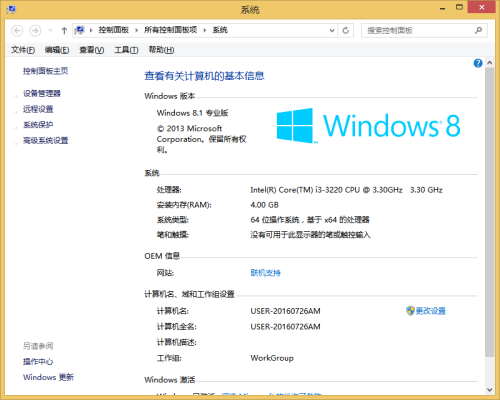The height and width of the screenshot is (400, 500).
Task: Click the system window icon in title bar
Action: [11, 9]
